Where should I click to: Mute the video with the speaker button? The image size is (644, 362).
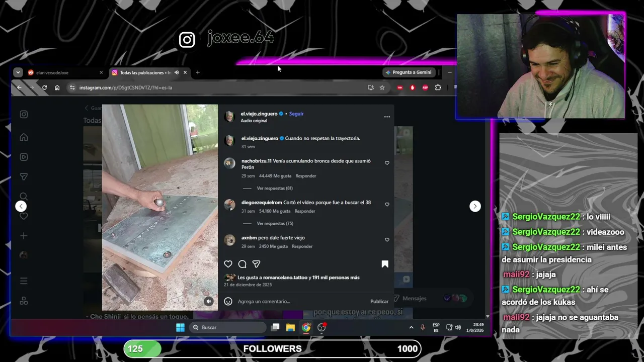tap(209, 301)
